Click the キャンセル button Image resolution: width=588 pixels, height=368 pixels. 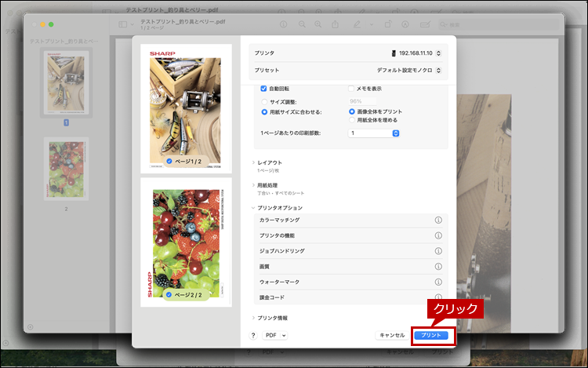click(391, 335)
